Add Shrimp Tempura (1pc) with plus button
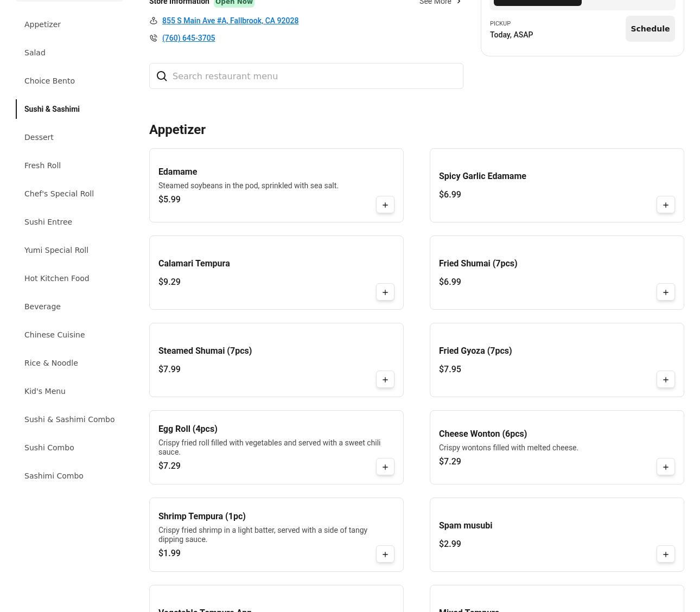700x612 pixels. point(385,554)
